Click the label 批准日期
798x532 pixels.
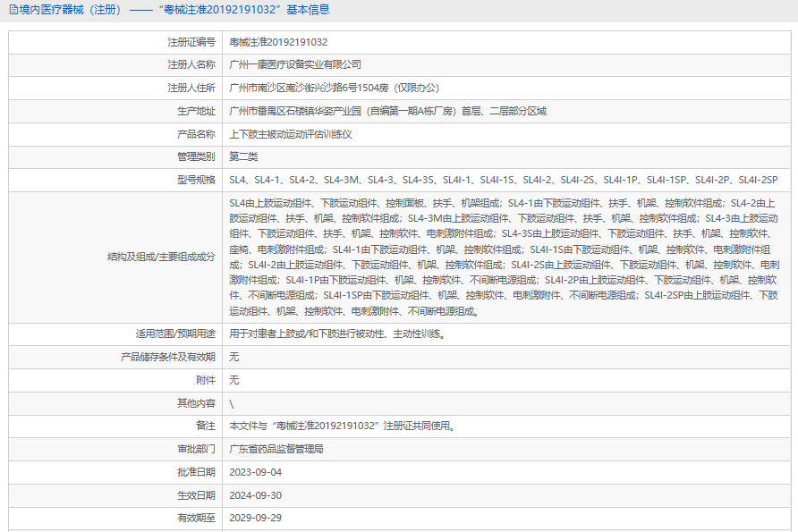[x=196, y=472]
